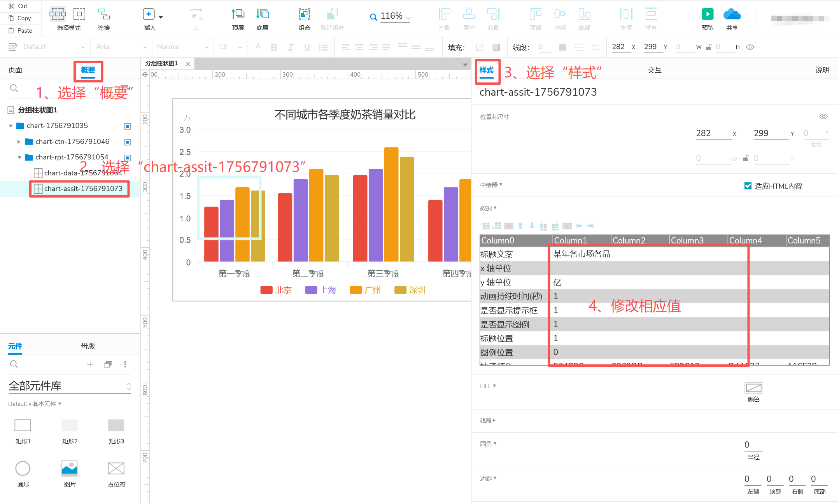Click the 共享 cloud share icon
Viewport: 839px width, 504px height.
732,14
